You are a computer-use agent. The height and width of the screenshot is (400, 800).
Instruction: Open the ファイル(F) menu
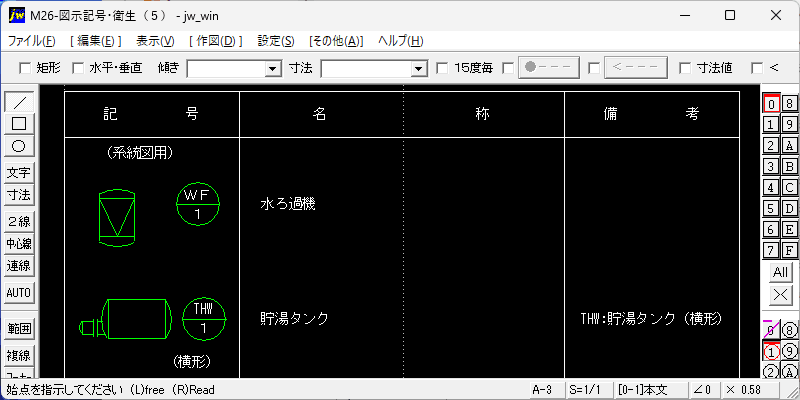(x=32, y=41)
